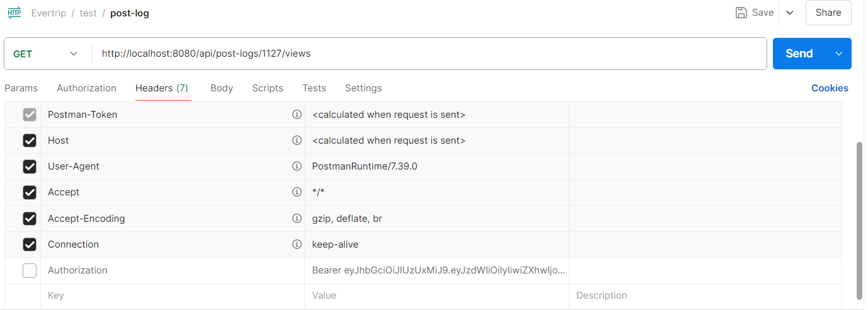Open the Save options chevron

790,13
